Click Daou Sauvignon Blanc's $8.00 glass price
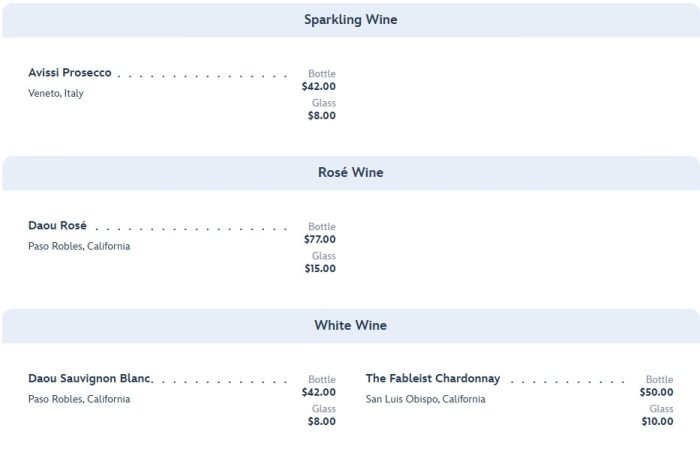Image resolution: width=700 pixels, height=449 pixels. point(322,422)
